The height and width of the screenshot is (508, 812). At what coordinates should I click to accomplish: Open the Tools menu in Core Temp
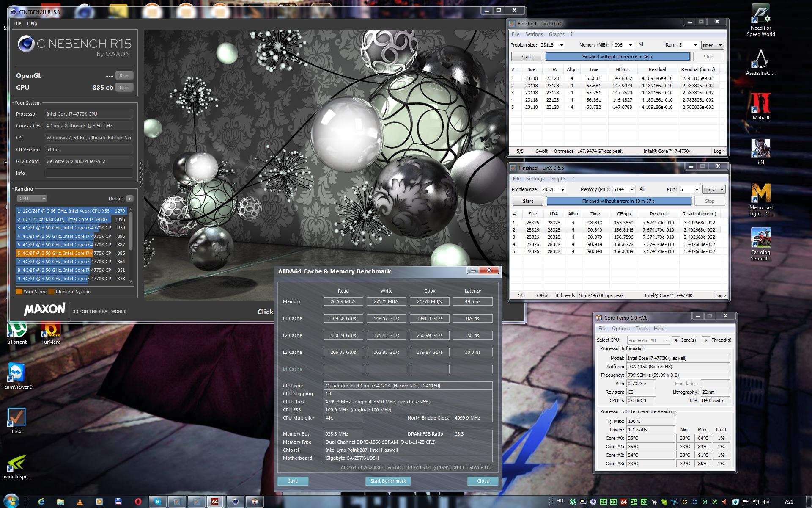click(x=641, y=329)
